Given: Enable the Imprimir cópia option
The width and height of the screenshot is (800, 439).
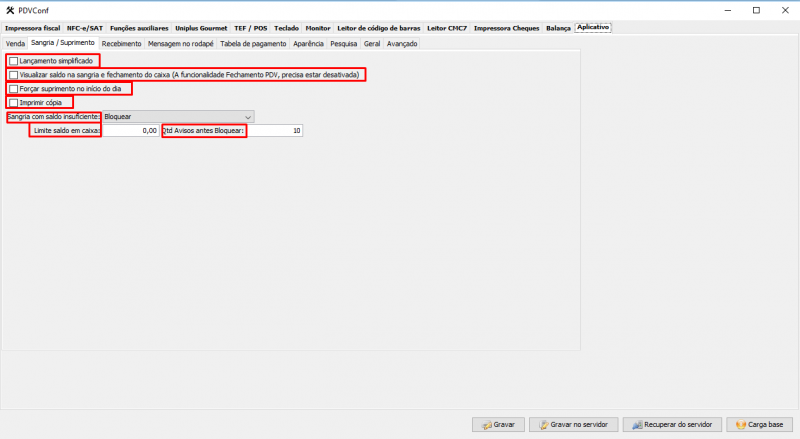Looking at the screenshot, I should coord(13,103).
